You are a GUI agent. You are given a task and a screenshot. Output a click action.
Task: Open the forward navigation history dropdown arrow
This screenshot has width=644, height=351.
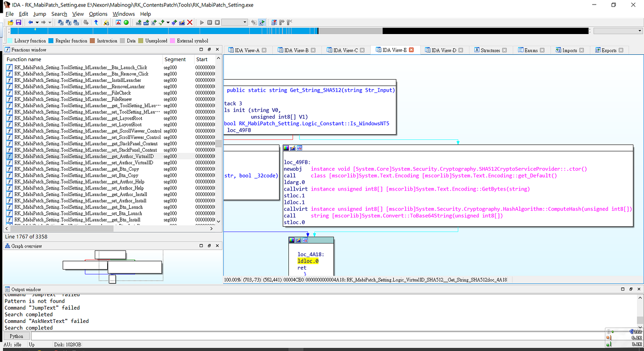coord(50,22)
